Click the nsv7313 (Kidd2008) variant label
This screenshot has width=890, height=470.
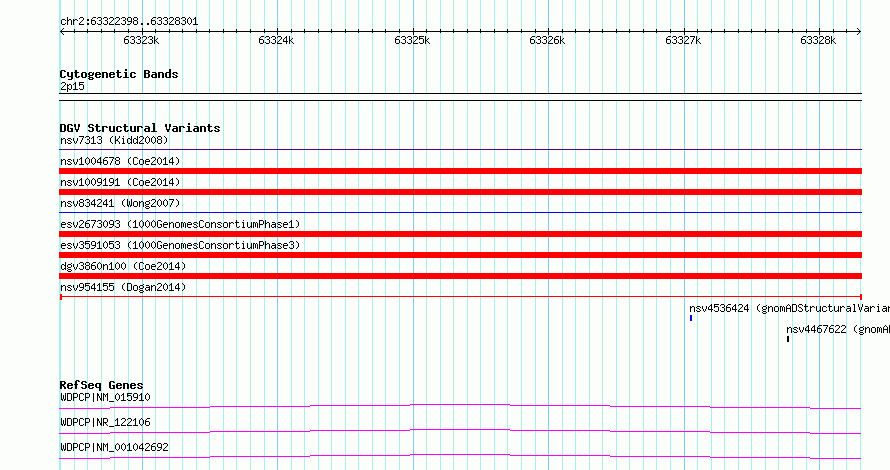[114, 140]
